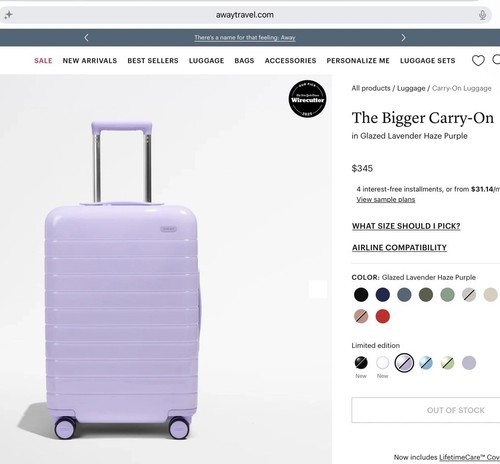Select the limited edition white swatch
Viewport: 500px width, 464px height.
click(383, 363)
